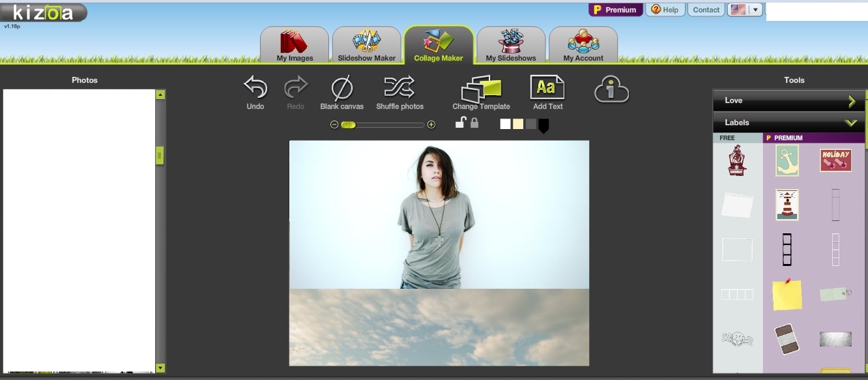The width and height of the screenshot is (868, 380).
Task: Pick the yellow sticky note label
Action: 787,295
